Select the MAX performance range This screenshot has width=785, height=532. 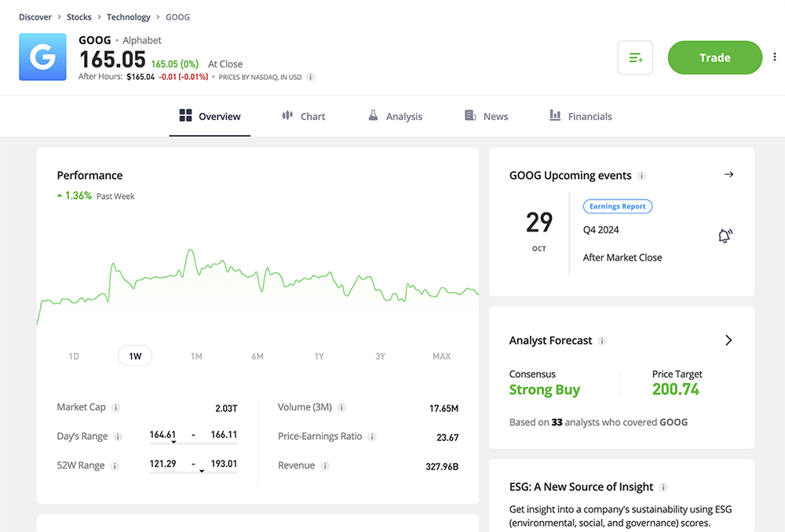pyautogui.click(x=441, y=355)
